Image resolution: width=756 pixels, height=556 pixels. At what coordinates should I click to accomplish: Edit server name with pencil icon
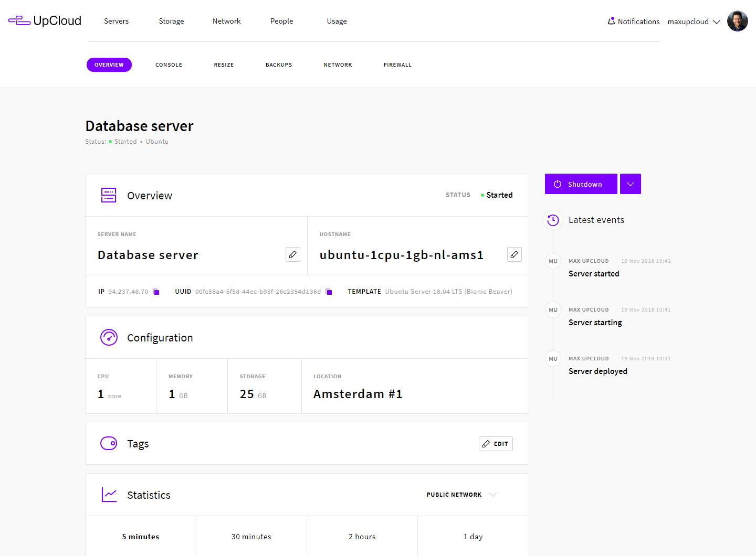pos(293,254)
